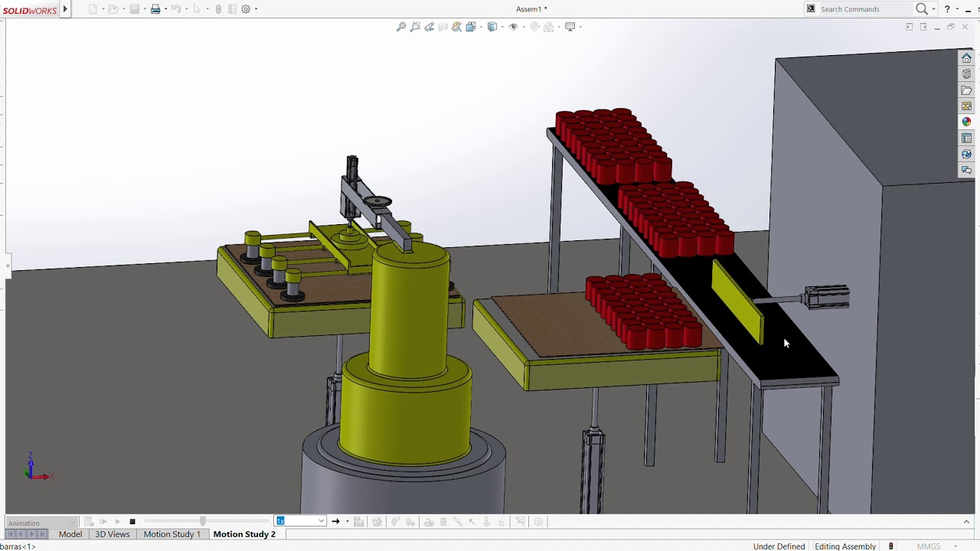The width and height of the screenshot is (980, 551).
Task: Click the Print icon
Action: pos(155,9)
